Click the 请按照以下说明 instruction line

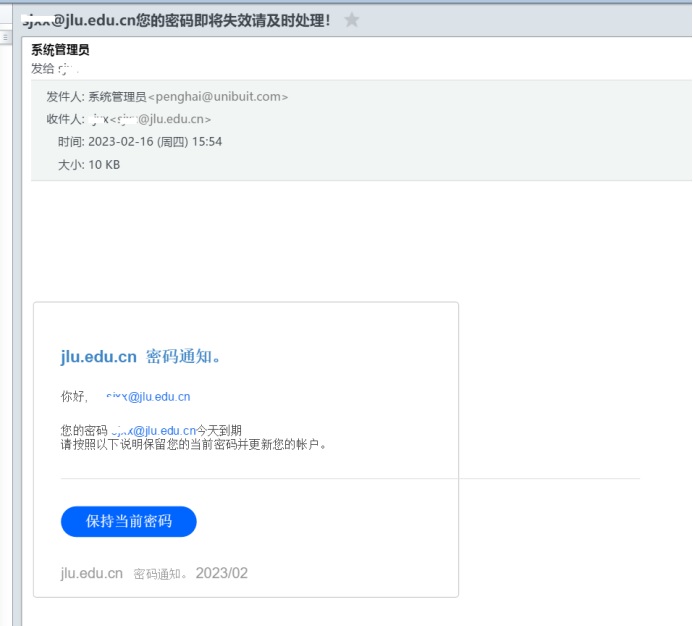tap(194, 444)
